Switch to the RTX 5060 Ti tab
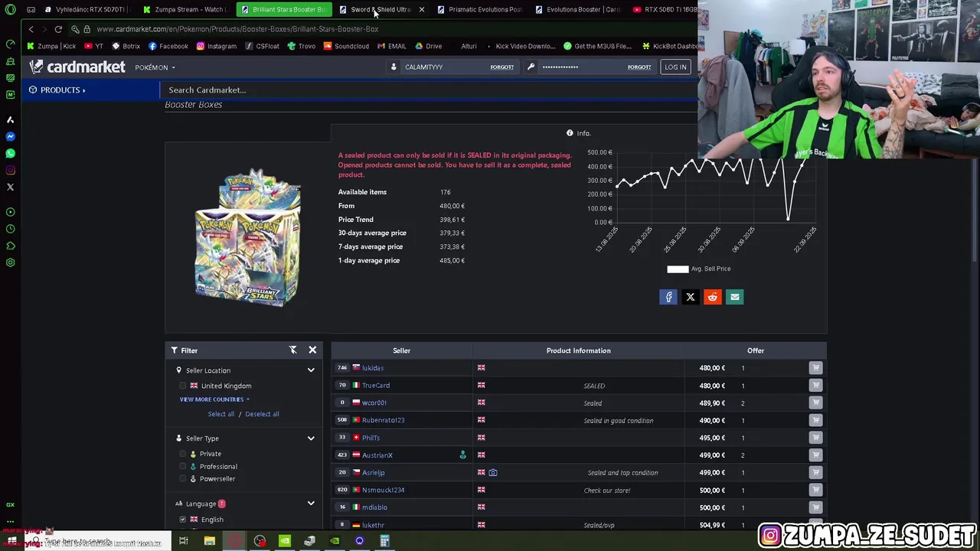Image resolution: width=980 pixels, height=551 pixels. pyautogui.click(x=665, y=9)
